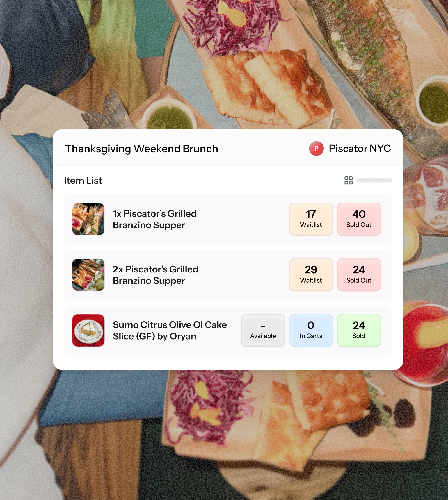The height and width of the screenshot is (500, 448).
Task: Click the Thanksgiving Weekend Brunch title
Action: coord(142,149)
